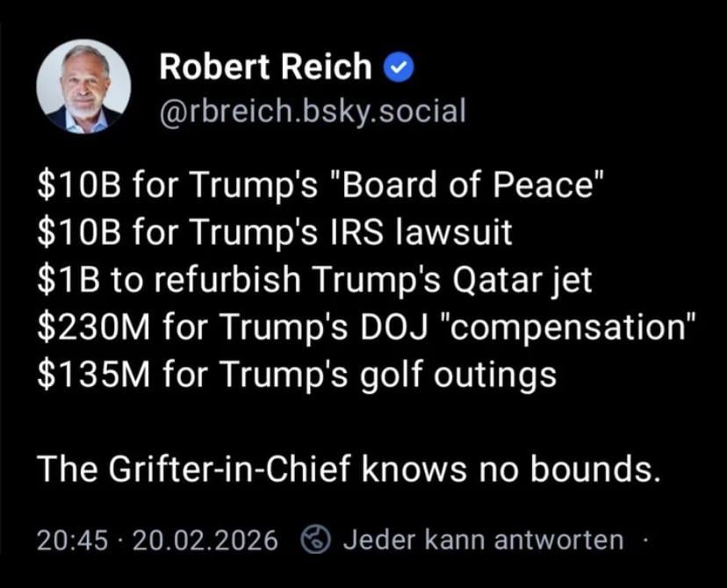
Task: Click the "Board of Peace" line
Action: click(322, 187)
